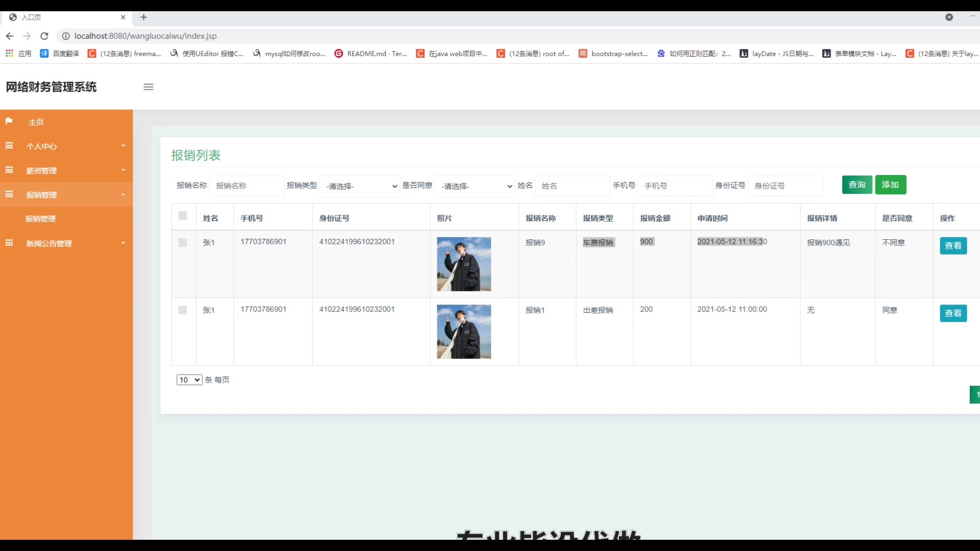Click the 添加 add button
The image size is (980, 551).
point(890,185)
